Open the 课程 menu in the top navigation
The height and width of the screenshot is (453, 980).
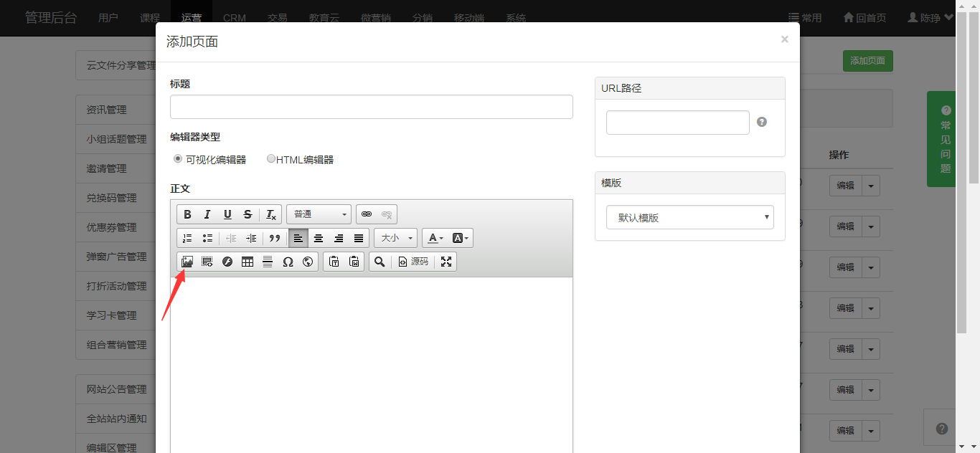150,18
